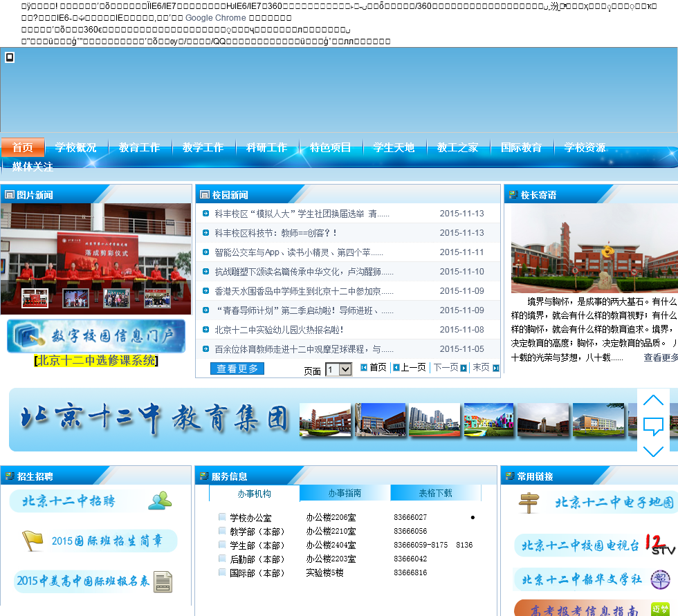This screenshot has height=616, width=678.
Task: Open the 北京十二中招聘 link
Action: [x=68, y=501]
